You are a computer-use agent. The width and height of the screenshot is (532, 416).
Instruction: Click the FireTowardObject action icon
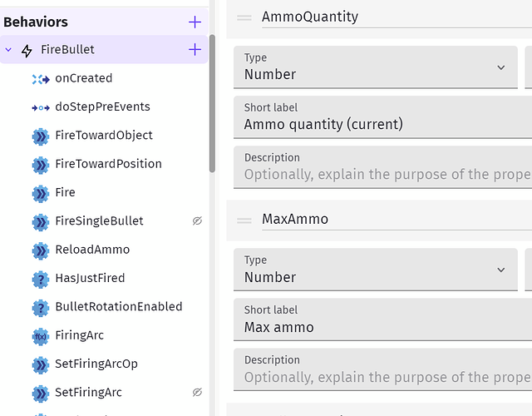click(41, 136)
